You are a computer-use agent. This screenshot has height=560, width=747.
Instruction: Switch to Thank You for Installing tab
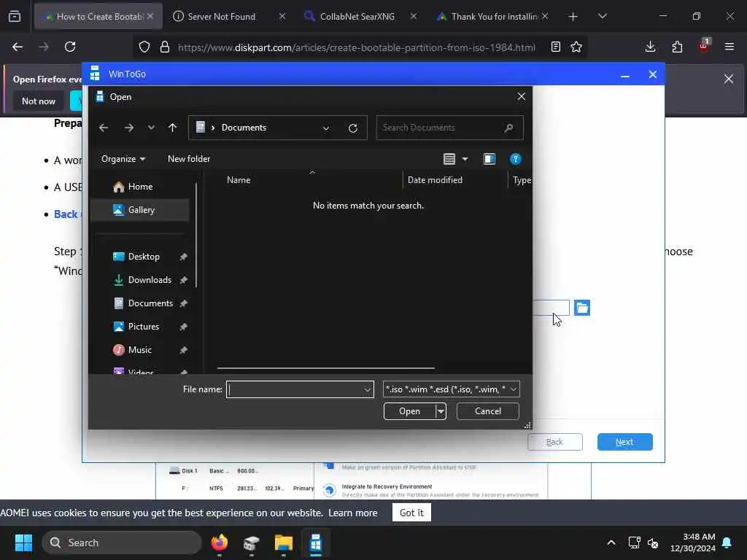[493, 17]
